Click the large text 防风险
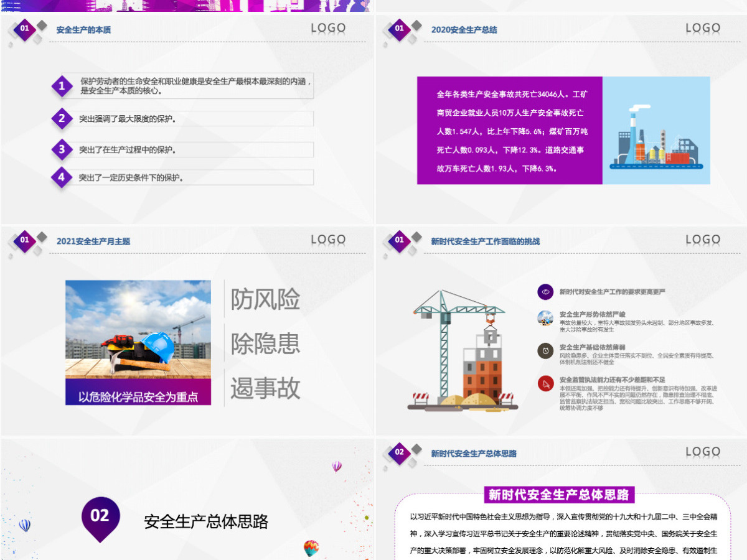747x560 pixels. [x=265, y=299]
